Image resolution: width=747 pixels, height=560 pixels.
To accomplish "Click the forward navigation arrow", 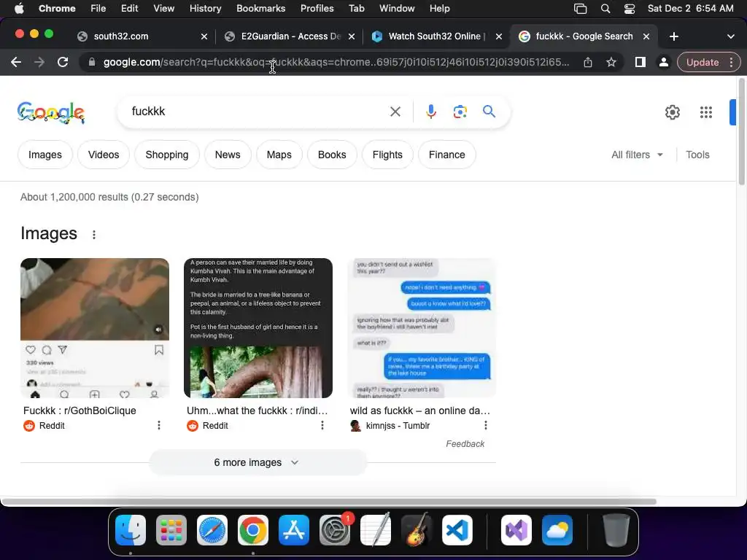I will click(x=39, y=62).
